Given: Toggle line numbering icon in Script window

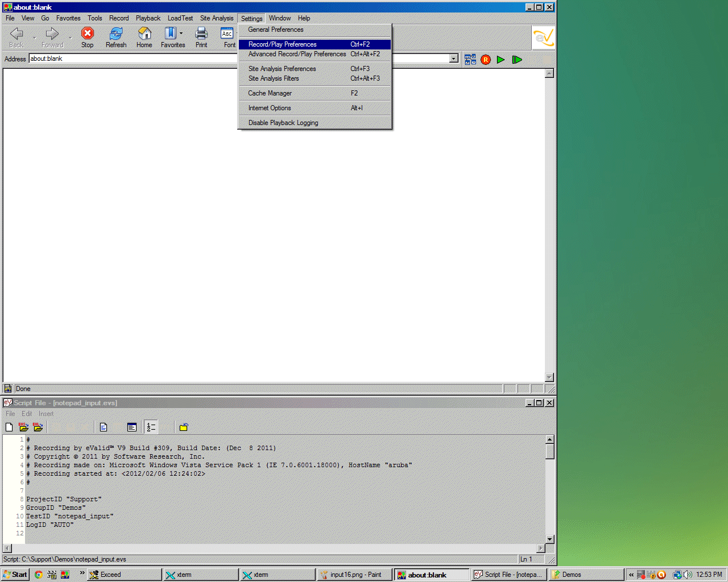Looking at the screenshot, I should click(151, 427).
